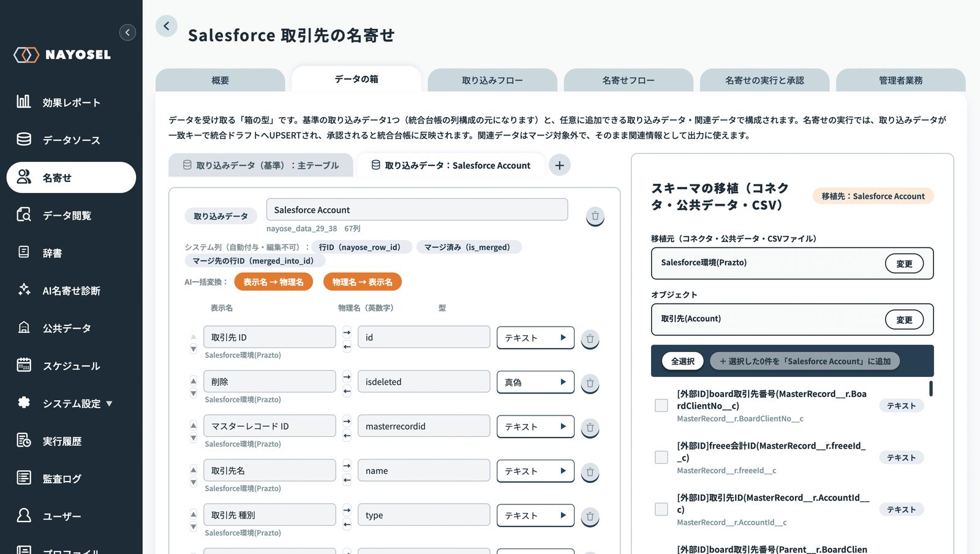Add selected items to Salesforce Account

click(805, 361)
